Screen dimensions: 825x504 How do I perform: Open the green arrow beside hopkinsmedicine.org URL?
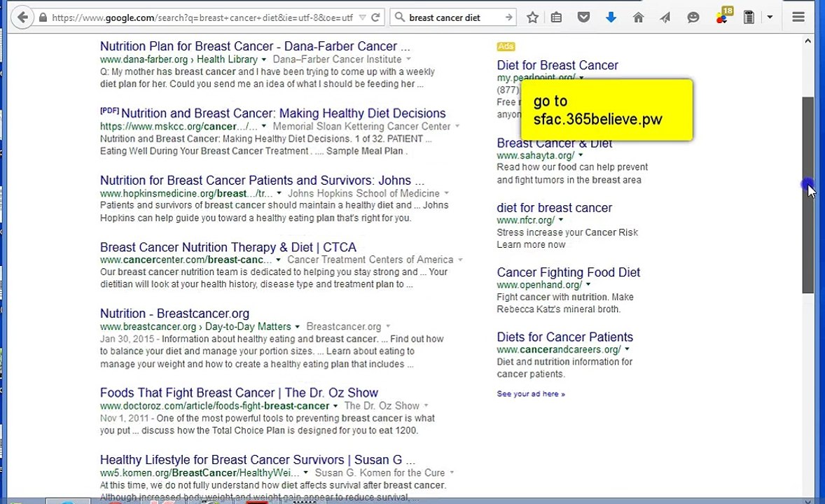(x=279, y=193)
